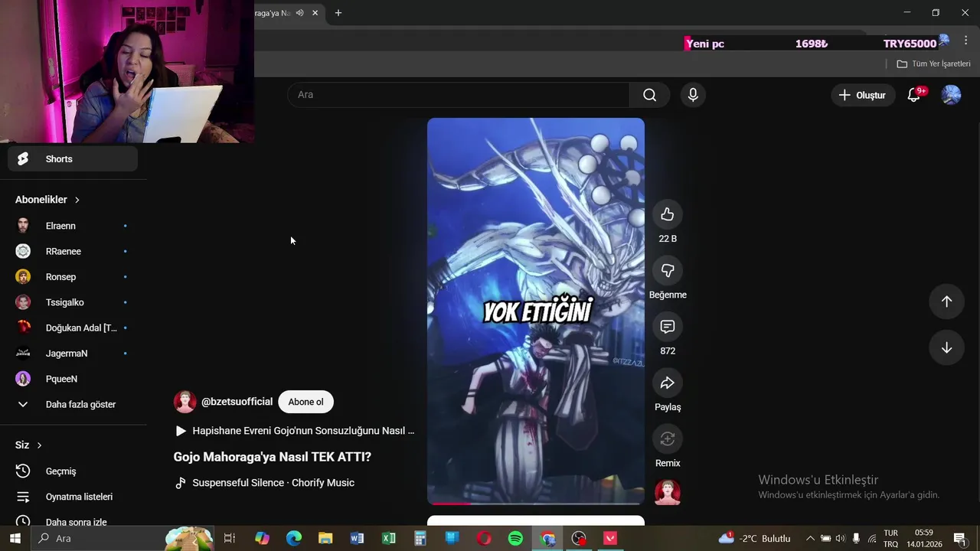
Task: Open Geçmiş history in sidebar
Action: click(73, 471)
